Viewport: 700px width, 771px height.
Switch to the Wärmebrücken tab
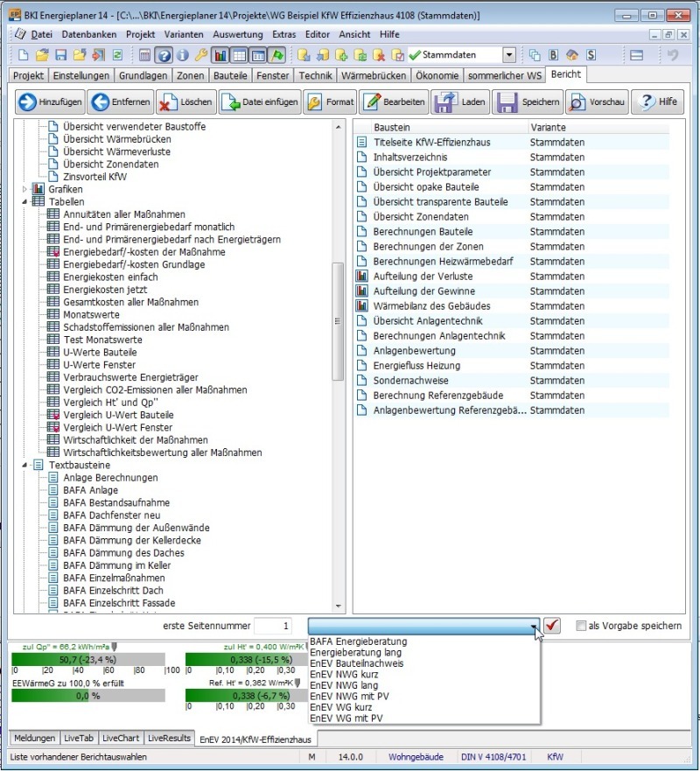(374, 76)
